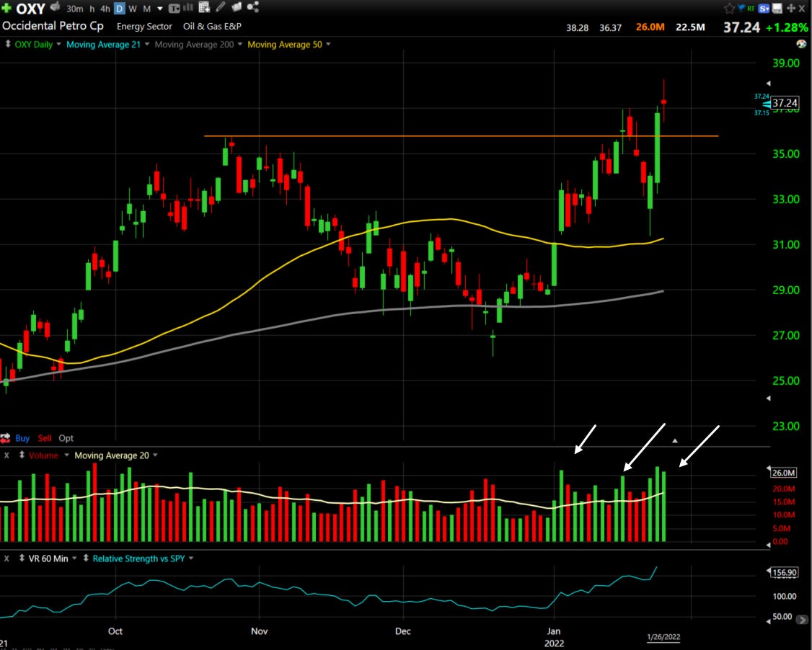812x650 pixels.
Task: Open the blue S dropdown button
Action: tap(764, 8)
